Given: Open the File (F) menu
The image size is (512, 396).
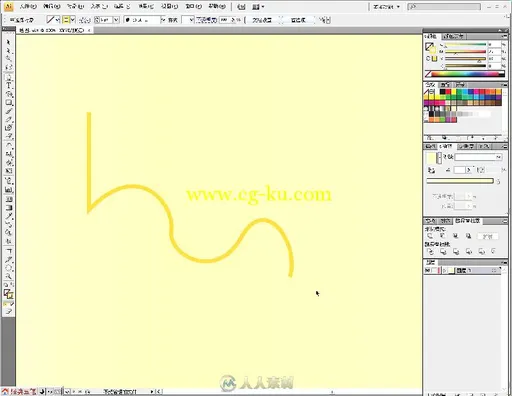Looking at the screenshot, I should pos(28,6).
